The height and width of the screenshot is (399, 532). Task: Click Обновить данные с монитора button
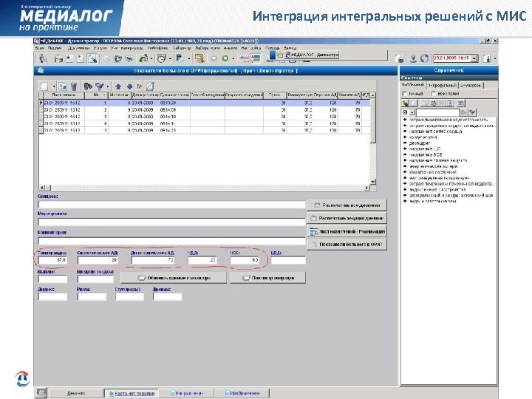(174, 278)
